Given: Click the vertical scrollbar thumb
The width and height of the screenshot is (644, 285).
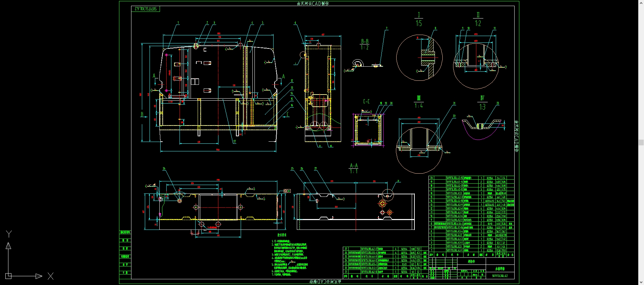Looking at the screenshot, I should tap(641, 142).
